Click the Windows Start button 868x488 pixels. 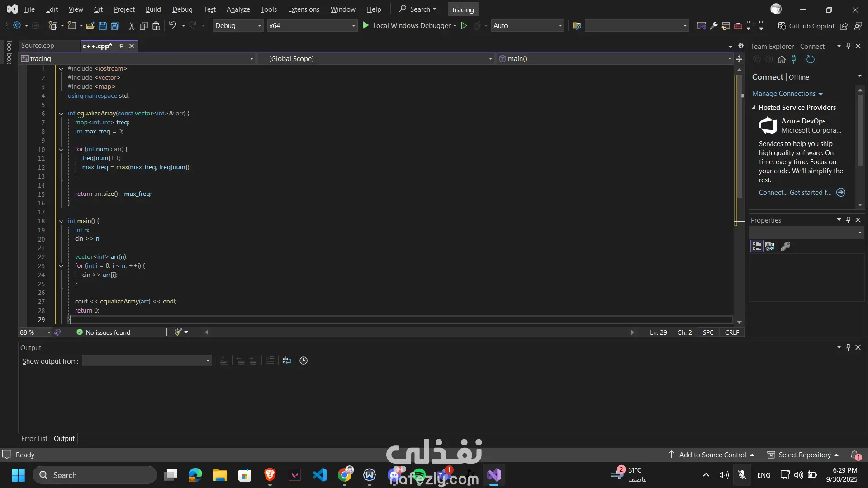tap(18, 475)
